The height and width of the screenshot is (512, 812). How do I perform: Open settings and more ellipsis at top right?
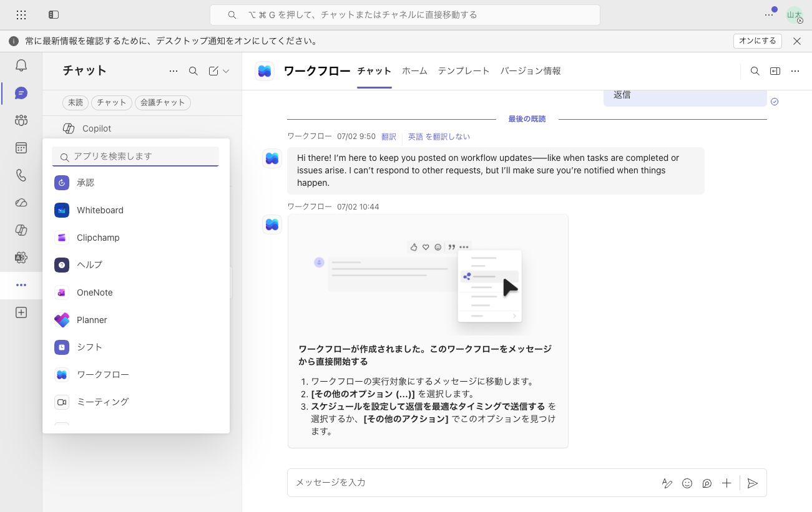coord(769,14)
